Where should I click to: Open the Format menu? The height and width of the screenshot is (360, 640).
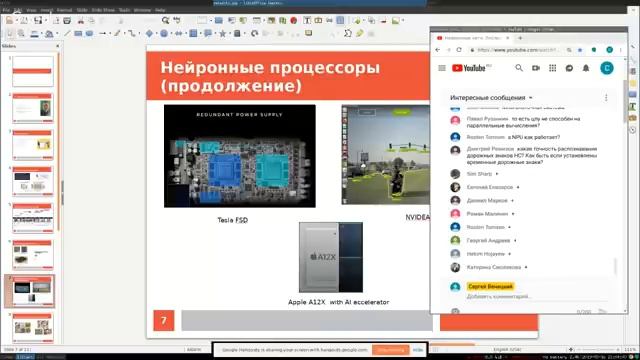[x=64, y=10]
